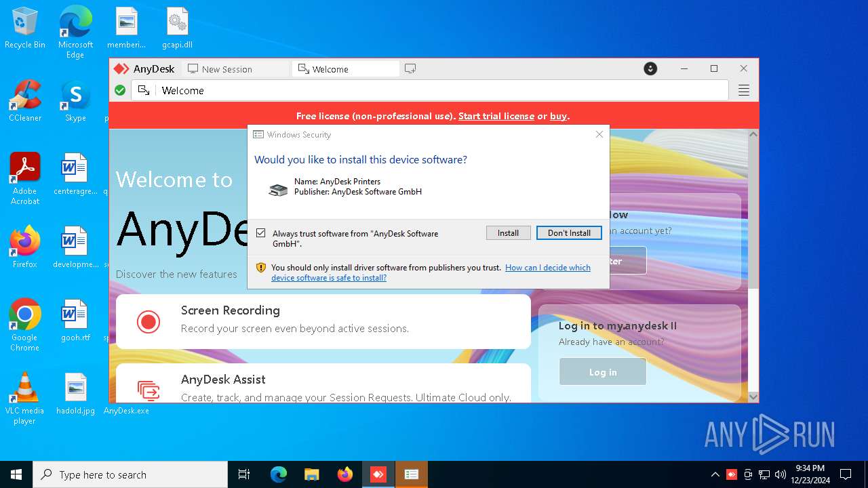Open CCleaner desktop shortcut
Image resolution: width=868 pixels, height=488 pixels.
tap(25, 102)
